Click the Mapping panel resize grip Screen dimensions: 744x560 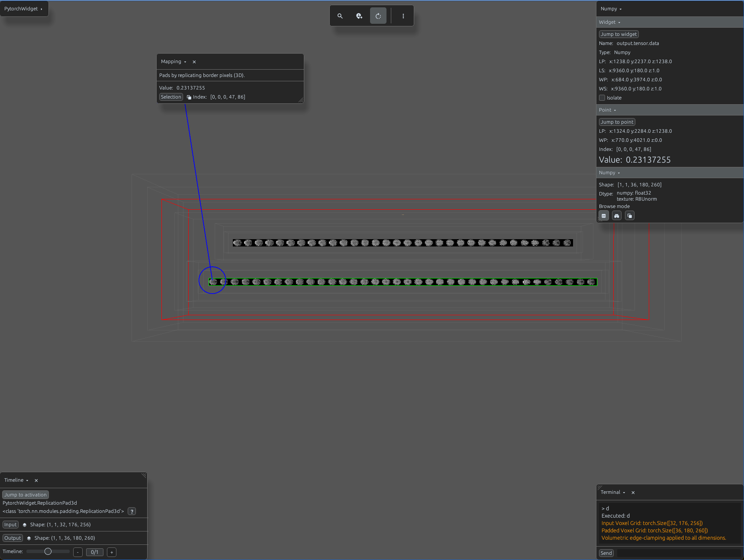pyautogui.click(x=301, y=100)
